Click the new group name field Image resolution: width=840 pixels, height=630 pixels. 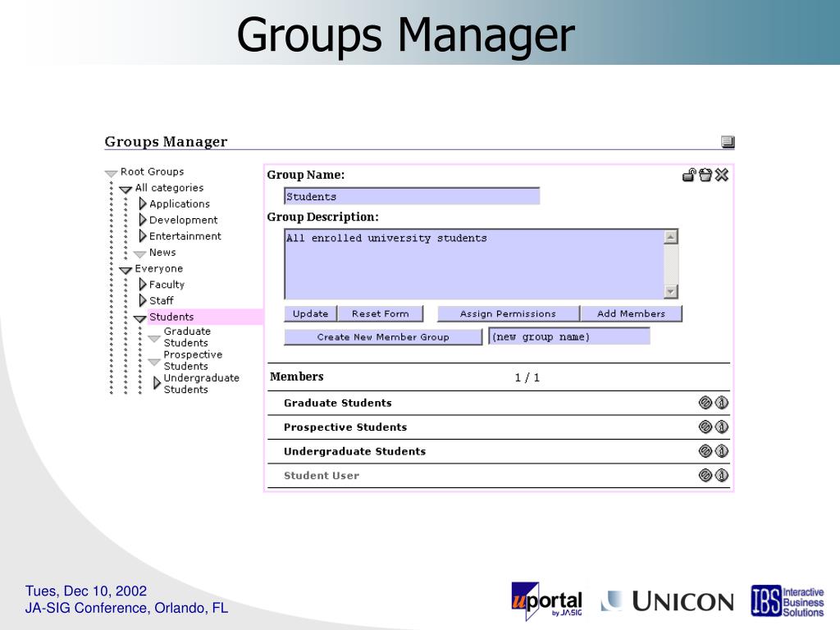569,336
